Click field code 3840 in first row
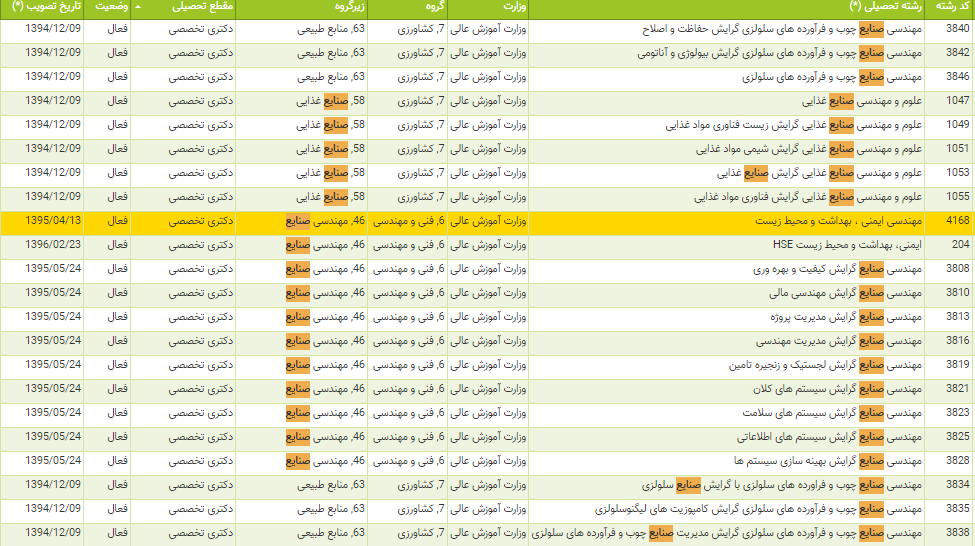975x546 pixels. point(957,28)
